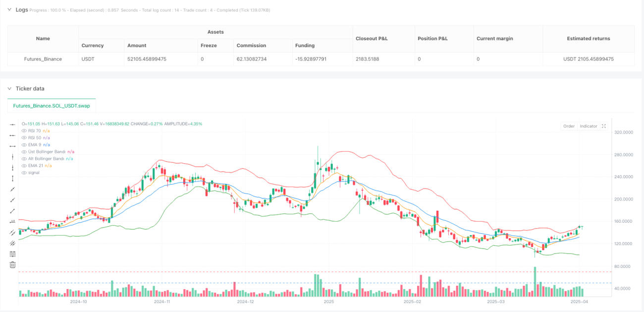This screenshot has height=312, width=644.
Task: Select the horizontal segment drawing tool
Action: 12,146
